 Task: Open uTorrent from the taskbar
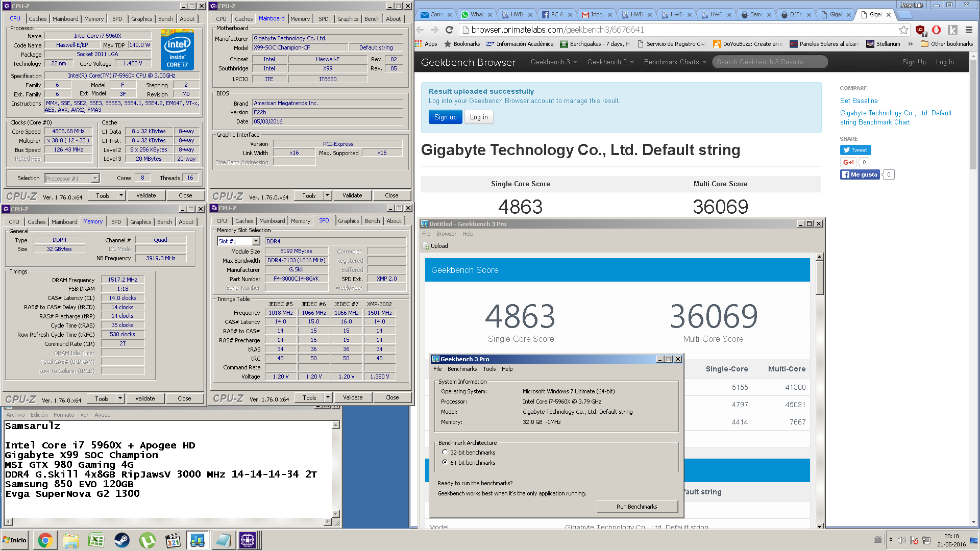click(x=147, y=540)
